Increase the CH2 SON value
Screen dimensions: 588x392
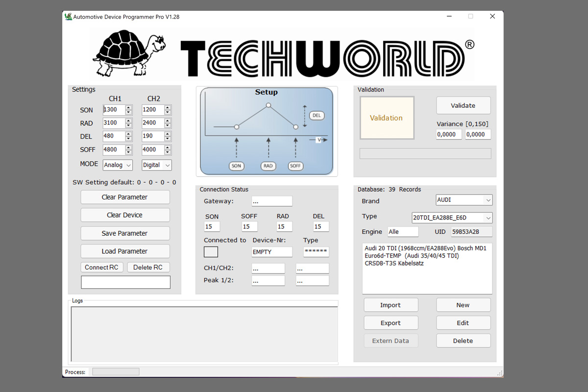168,107
